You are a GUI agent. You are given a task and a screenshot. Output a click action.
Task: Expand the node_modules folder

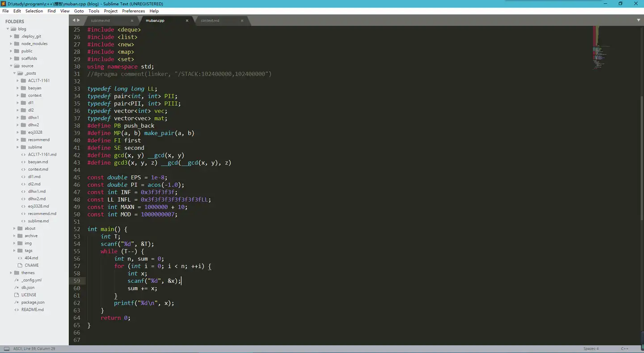coord(11,44)
